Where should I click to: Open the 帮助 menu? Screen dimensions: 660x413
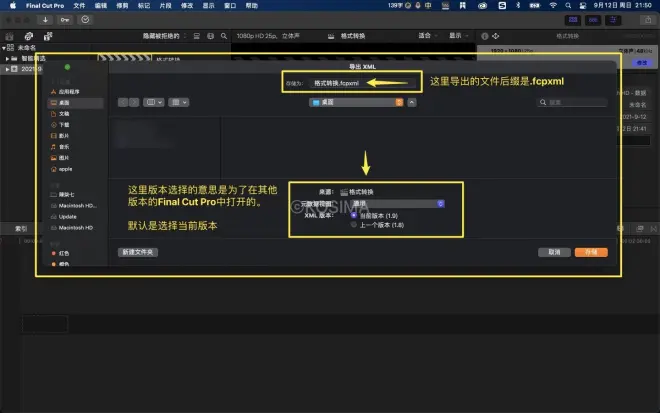point(252,5)
